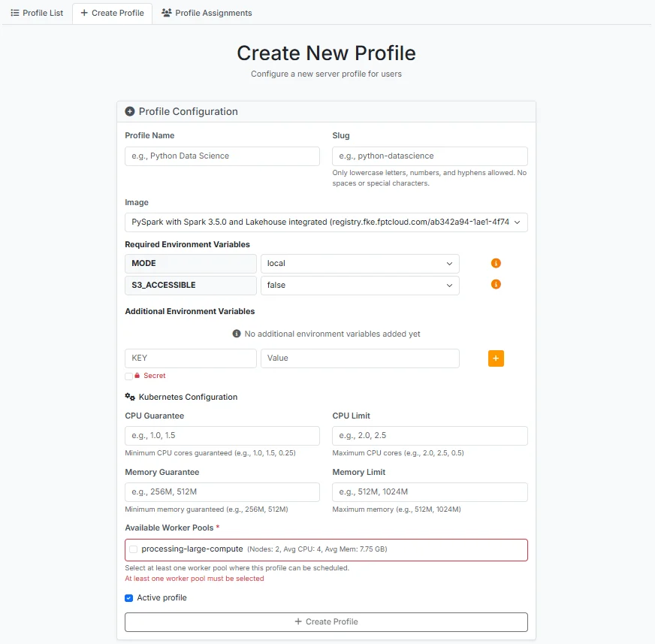The image size is (655, 644).
Task: Click the MODE variable info icon
Action: tap(496, 263)
